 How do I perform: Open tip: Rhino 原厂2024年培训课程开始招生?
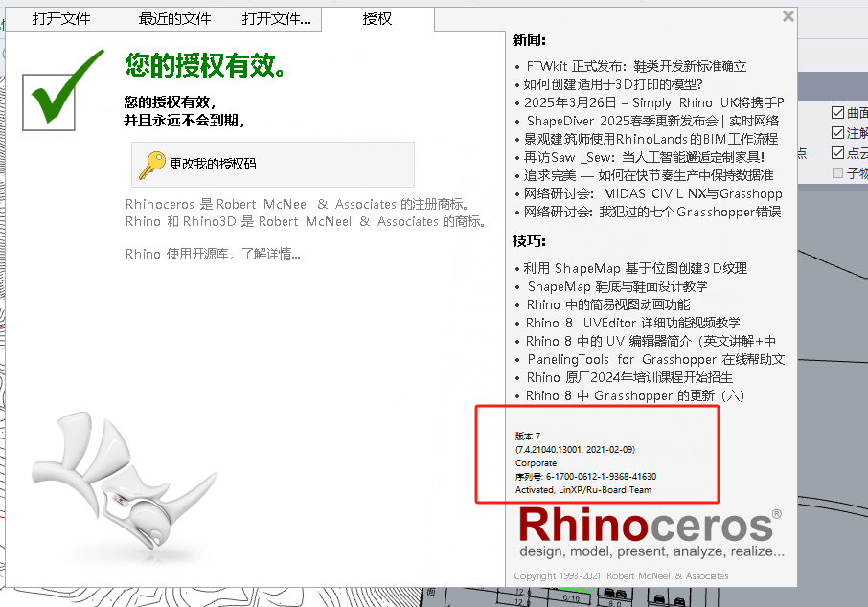tap(629, 378)
